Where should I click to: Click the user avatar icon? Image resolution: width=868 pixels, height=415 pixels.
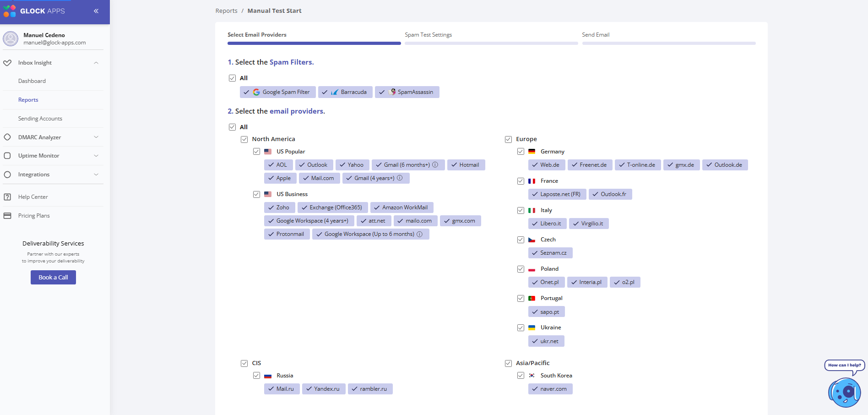(11, 38)
